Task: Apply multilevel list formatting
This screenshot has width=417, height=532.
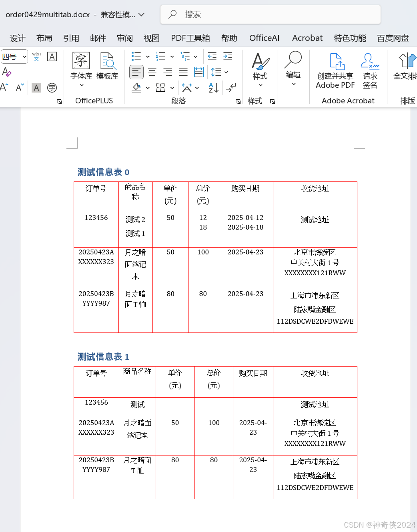Action: [x=185, y=56]
